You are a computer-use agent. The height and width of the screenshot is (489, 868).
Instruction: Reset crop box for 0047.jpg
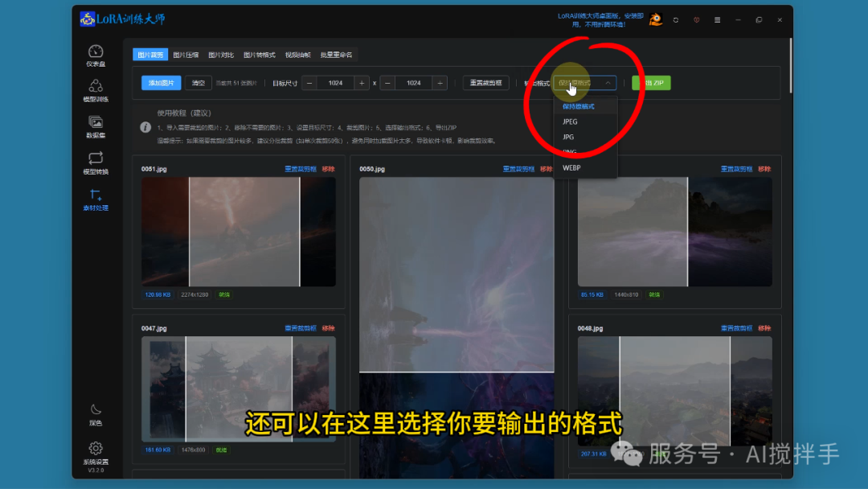click(300, 328)
